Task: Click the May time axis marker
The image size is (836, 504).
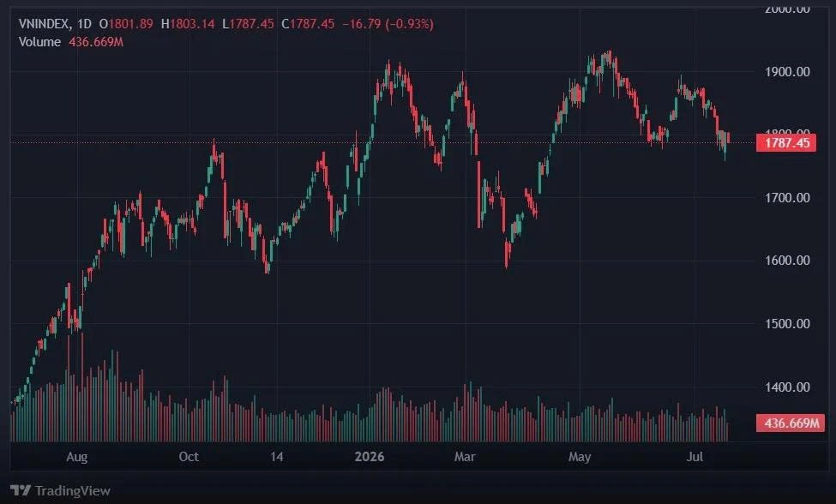Action: (x=580, y=457)
